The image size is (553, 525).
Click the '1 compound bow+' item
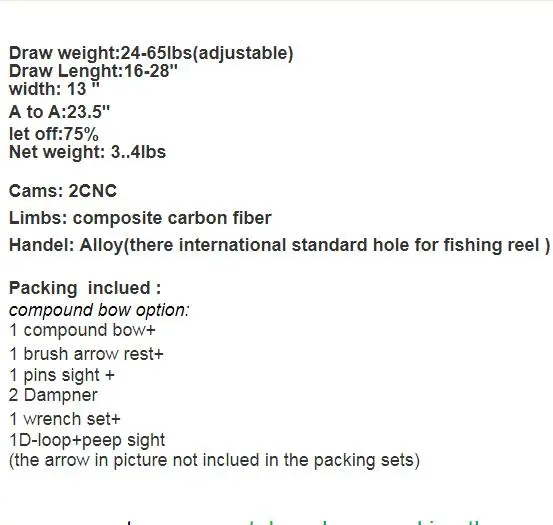(x=82, y=330)
